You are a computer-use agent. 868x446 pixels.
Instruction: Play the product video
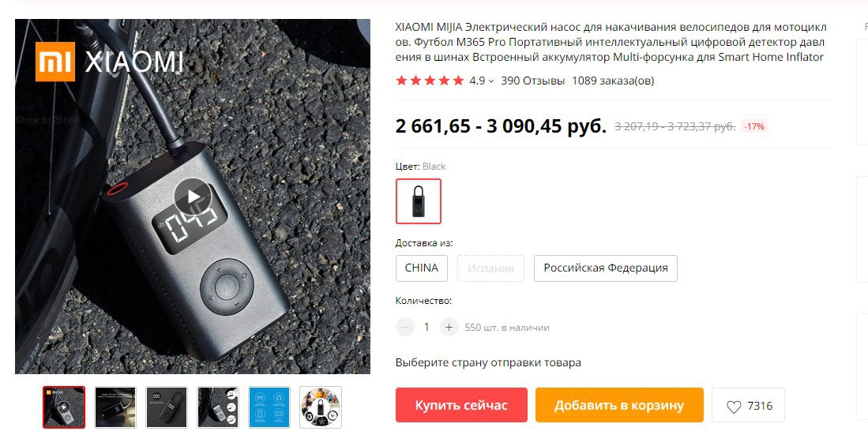193,197
